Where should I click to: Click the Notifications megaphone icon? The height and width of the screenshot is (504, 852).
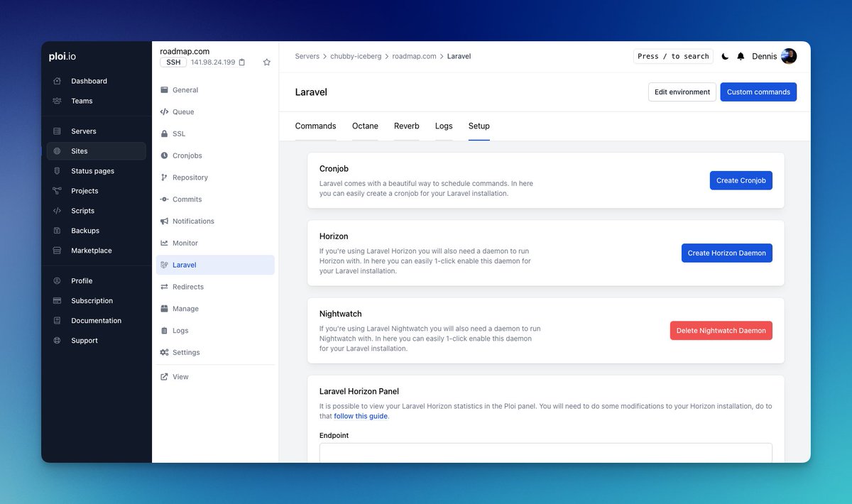pos(165,221)
